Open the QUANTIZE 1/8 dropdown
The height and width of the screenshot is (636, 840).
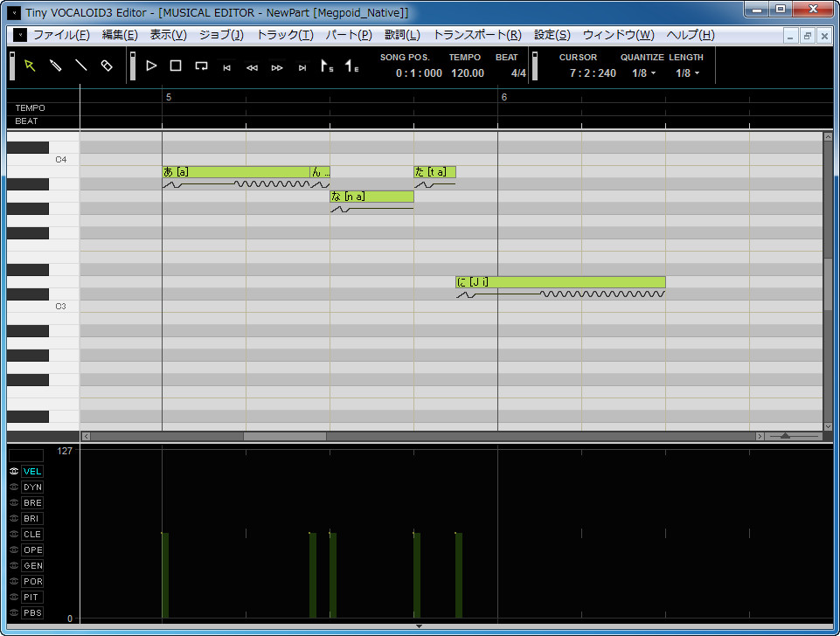tap(643, 73)
